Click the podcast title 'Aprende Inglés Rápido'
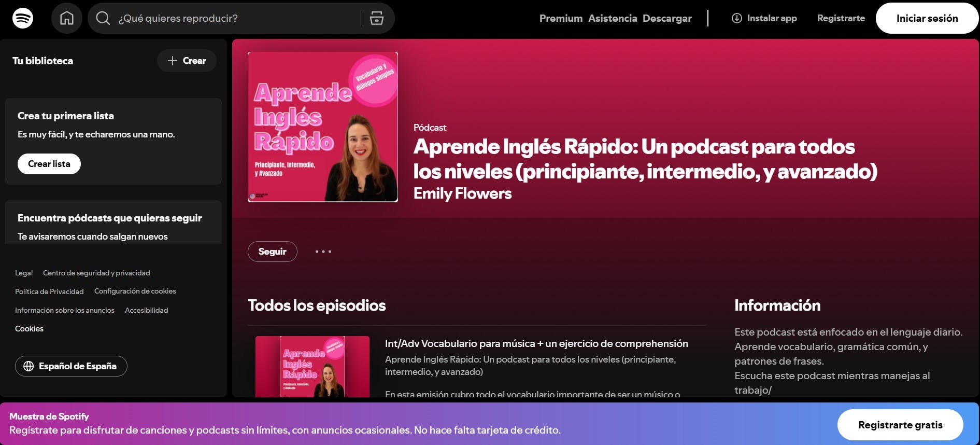 click(645, 159)
